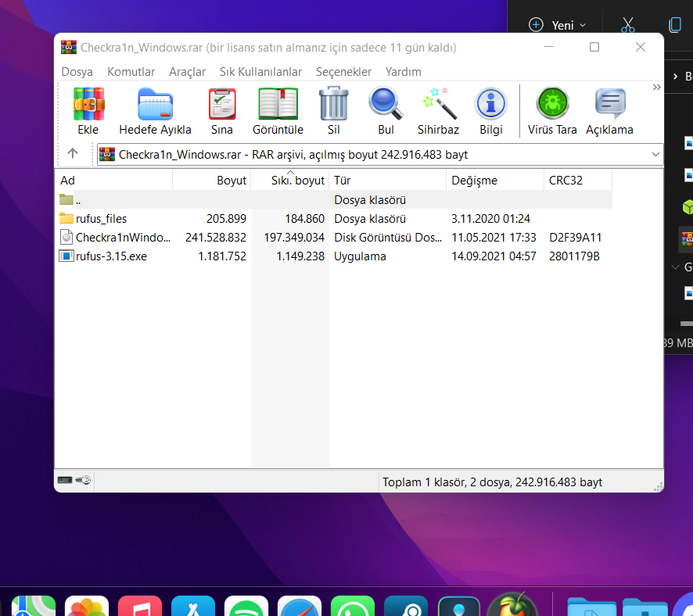This screenshot has height=616, width=693.
Task: Click the Ekle (add to archive) icon
Action: pos(88,104)
